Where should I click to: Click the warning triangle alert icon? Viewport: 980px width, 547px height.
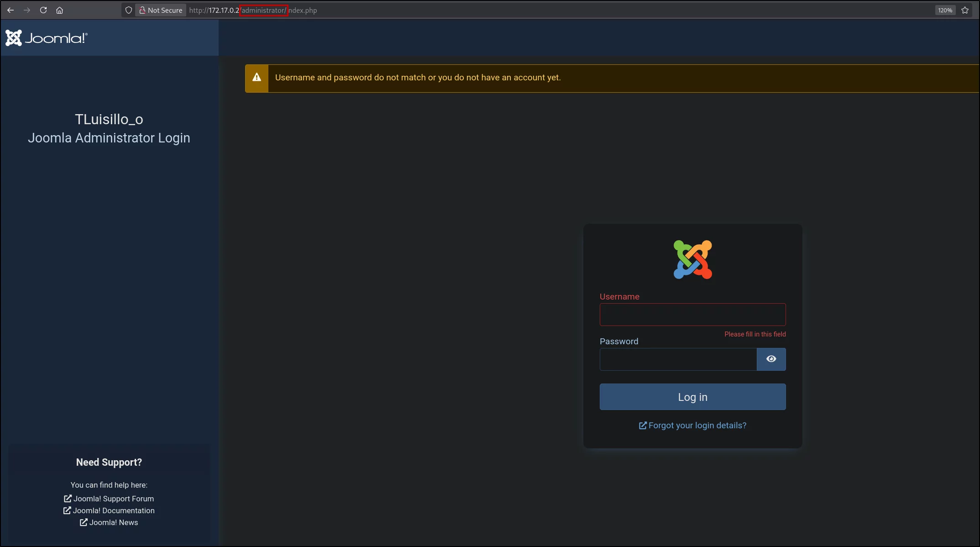point(257,78)
